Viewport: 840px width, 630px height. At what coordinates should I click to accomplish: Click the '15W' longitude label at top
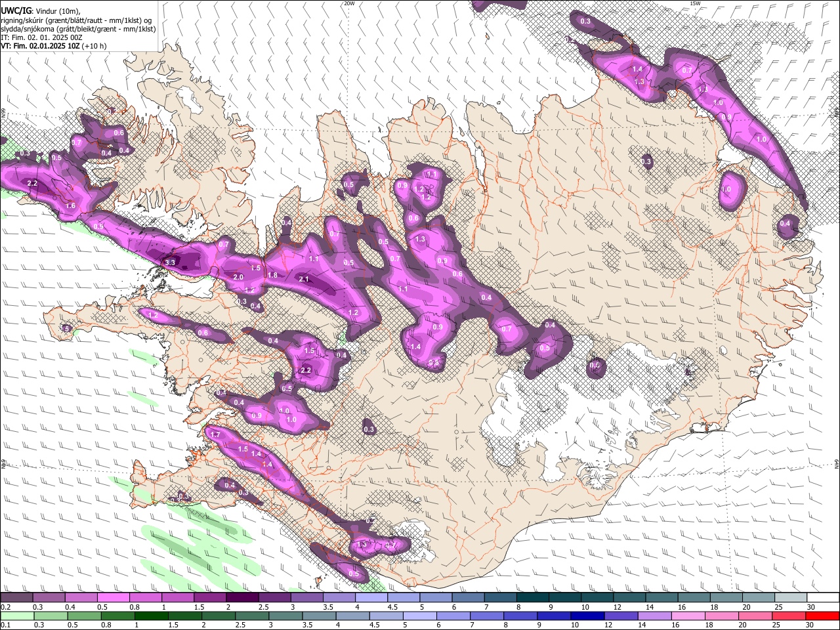click(695, 3)
